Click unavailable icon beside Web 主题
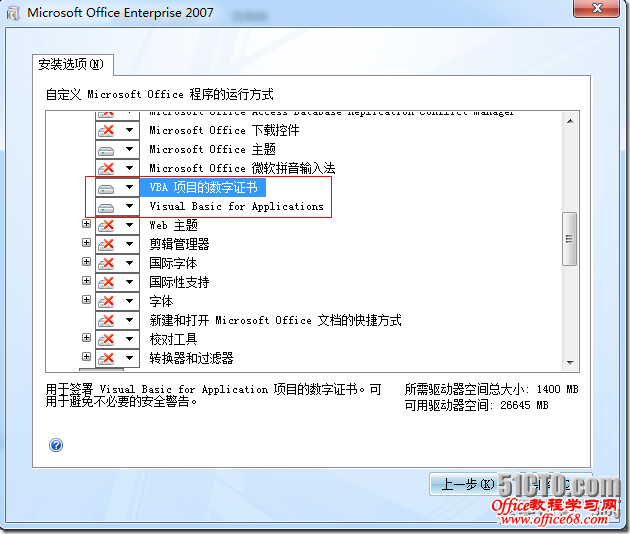 [x=106, y=225]
